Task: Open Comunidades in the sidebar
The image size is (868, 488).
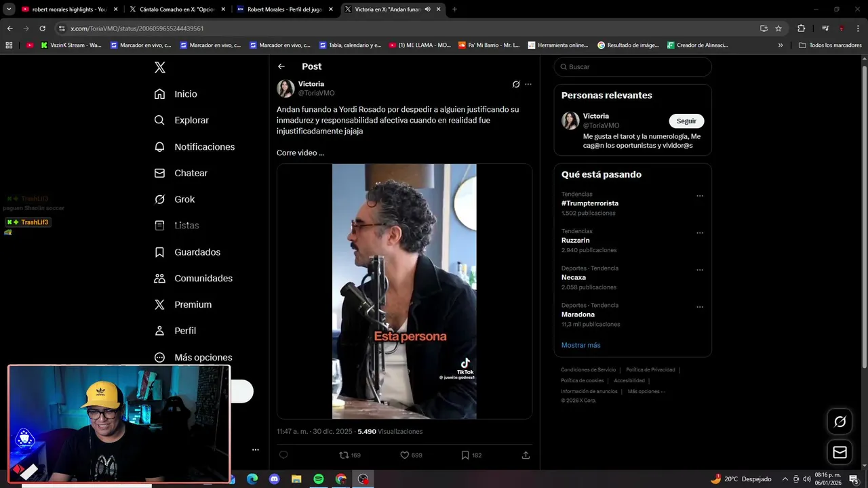Action: (x=193, y=279)
